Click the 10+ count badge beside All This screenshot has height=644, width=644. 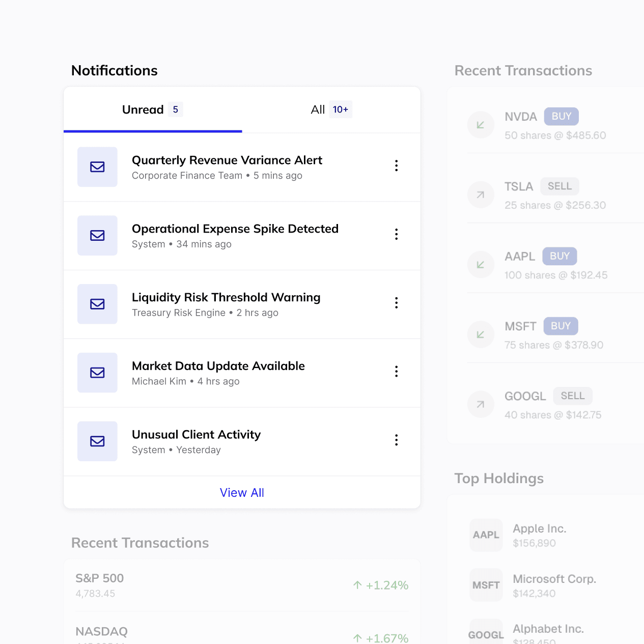[x=341, y=109]
